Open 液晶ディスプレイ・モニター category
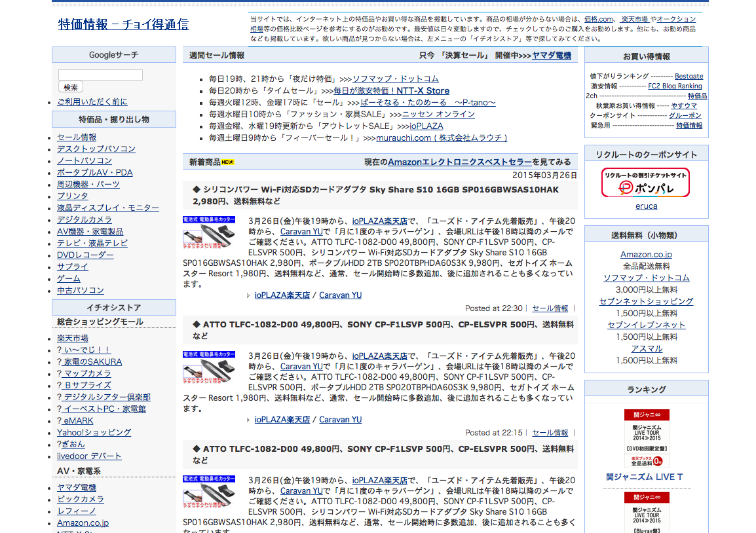 (108, 208)
